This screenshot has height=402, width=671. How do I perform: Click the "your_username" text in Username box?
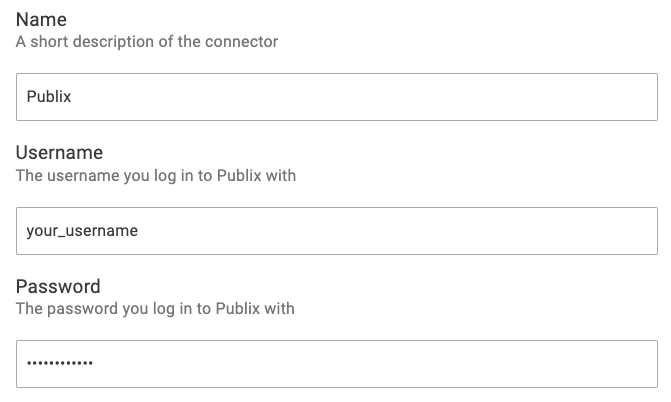click(x=82, y=230)
